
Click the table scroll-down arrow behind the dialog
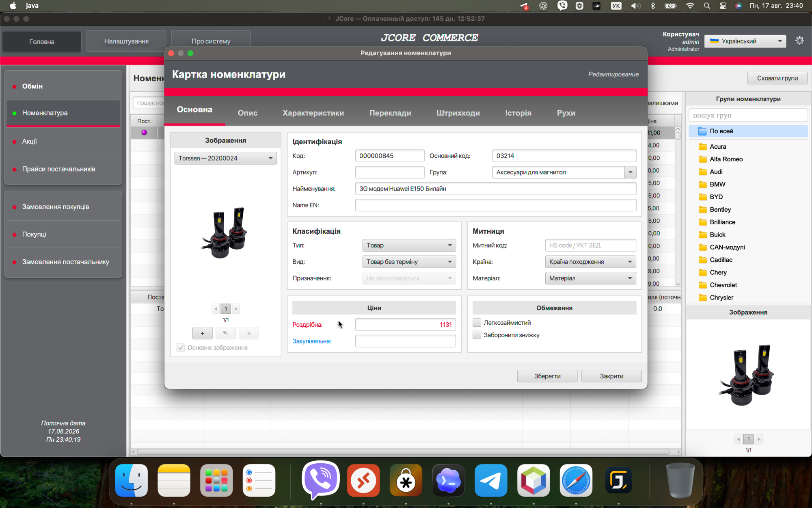pos(678,284)
